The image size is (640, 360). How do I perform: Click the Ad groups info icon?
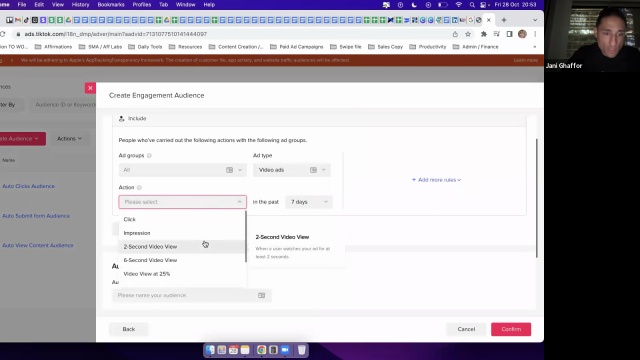pyautogui.click(x=149, y=156)
